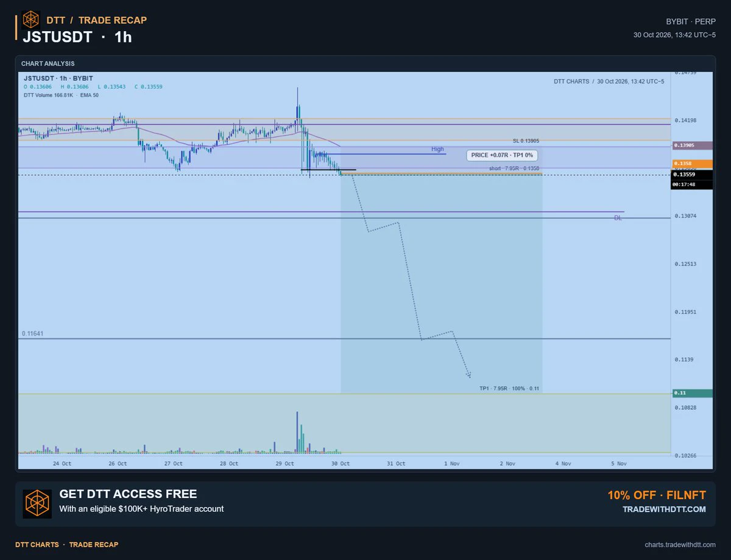This screenshot has width=731, height=560.
Task: Click the 0.11951 price-axis value
Action: 685,312
